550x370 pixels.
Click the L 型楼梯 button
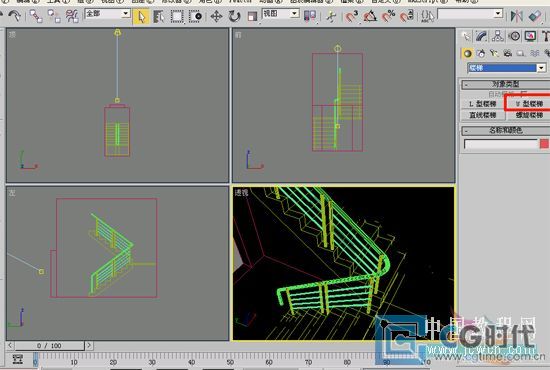482,104
